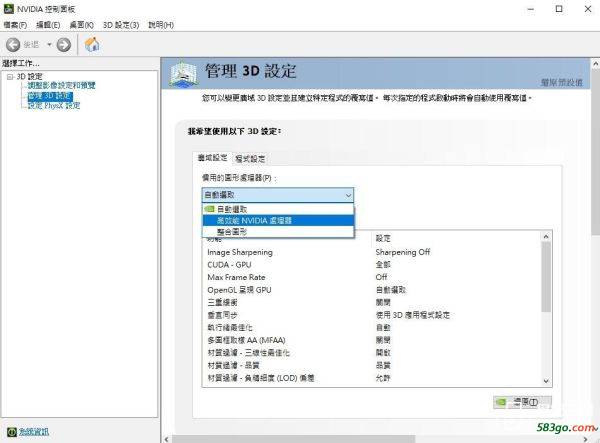Open the 桌面(K) menu

[x=82, y=25]
